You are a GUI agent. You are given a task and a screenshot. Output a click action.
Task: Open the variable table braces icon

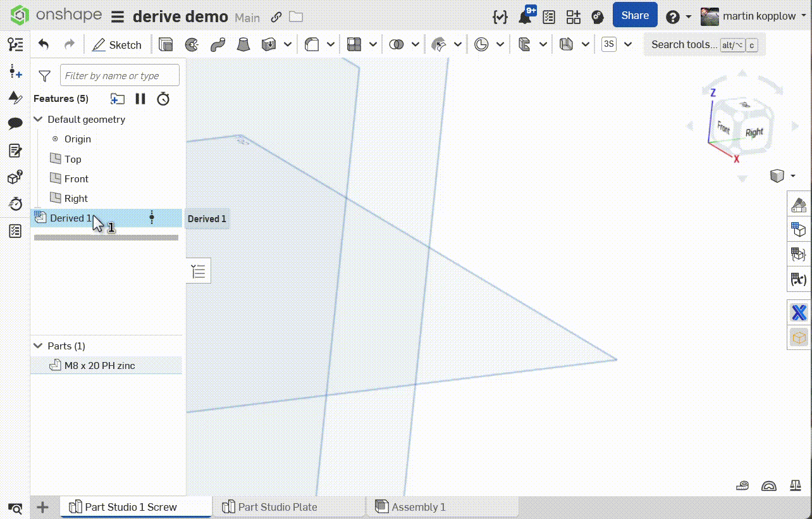click(x=500, y=16)
